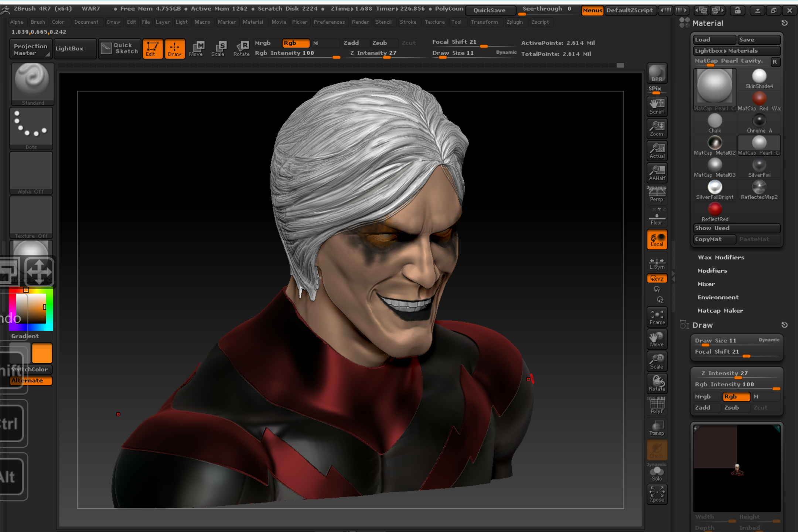Viewport: 798px width, 532px height.
Task: Toggle Zsub in top shelf
Action: 384,43
